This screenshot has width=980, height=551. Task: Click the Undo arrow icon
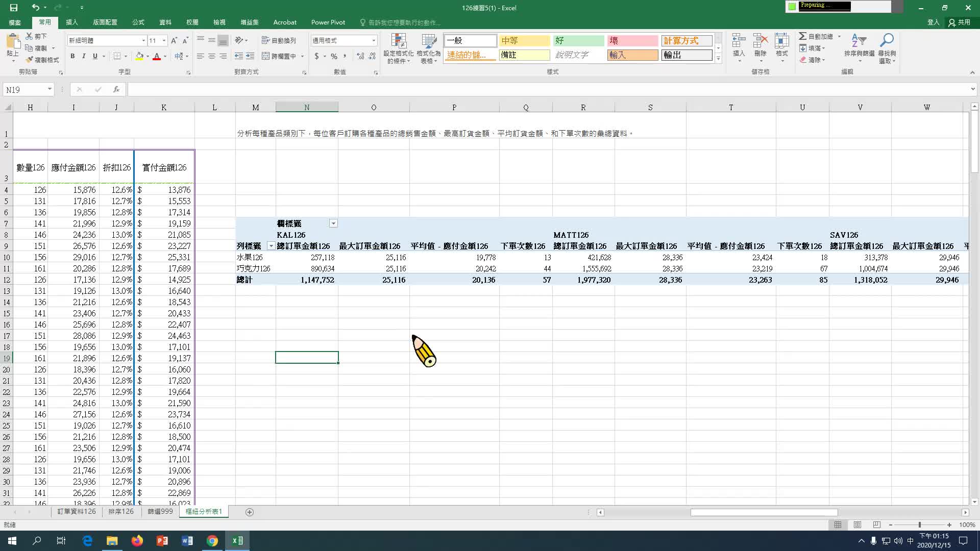[x=35, y=8]
